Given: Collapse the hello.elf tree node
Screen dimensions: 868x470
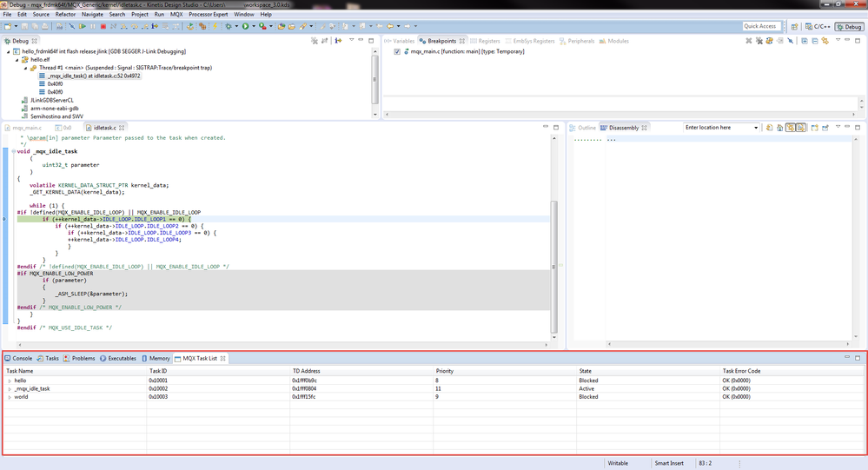Looking at the screenshot, I should (17, 60).
